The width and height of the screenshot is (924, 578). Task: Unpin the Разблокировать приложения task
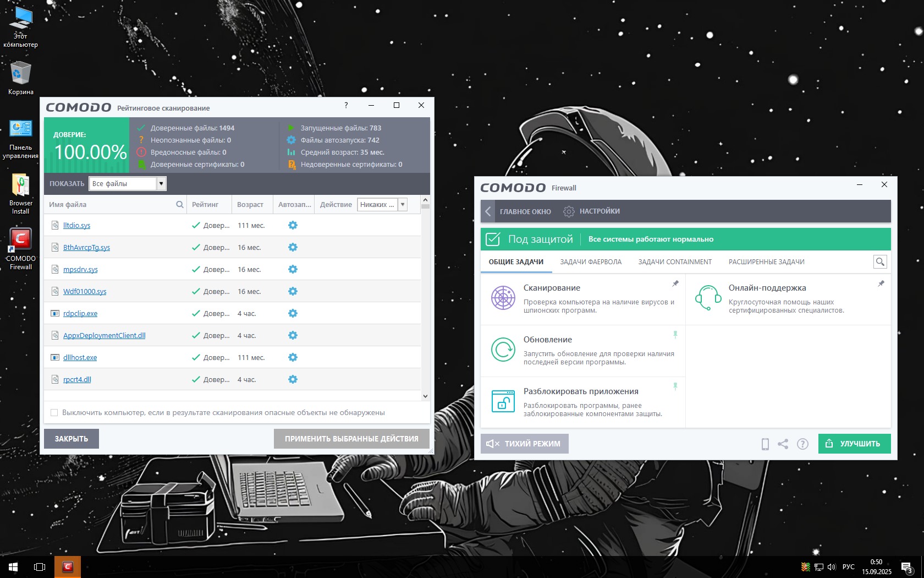point(675,386)
